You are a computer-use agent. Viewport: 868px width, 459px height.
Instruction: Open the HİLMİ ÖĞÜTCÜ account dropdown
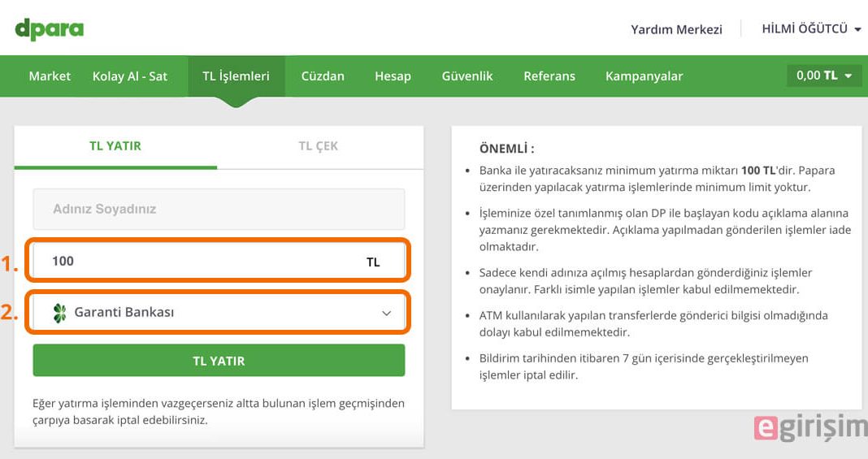[811, 28]
